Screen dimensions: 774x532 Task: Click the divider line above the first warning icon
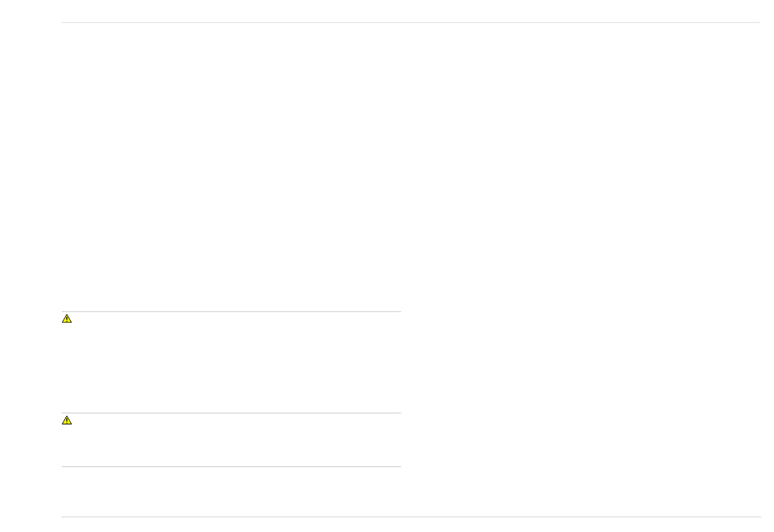pyautogui.click(x=231, y=311)
